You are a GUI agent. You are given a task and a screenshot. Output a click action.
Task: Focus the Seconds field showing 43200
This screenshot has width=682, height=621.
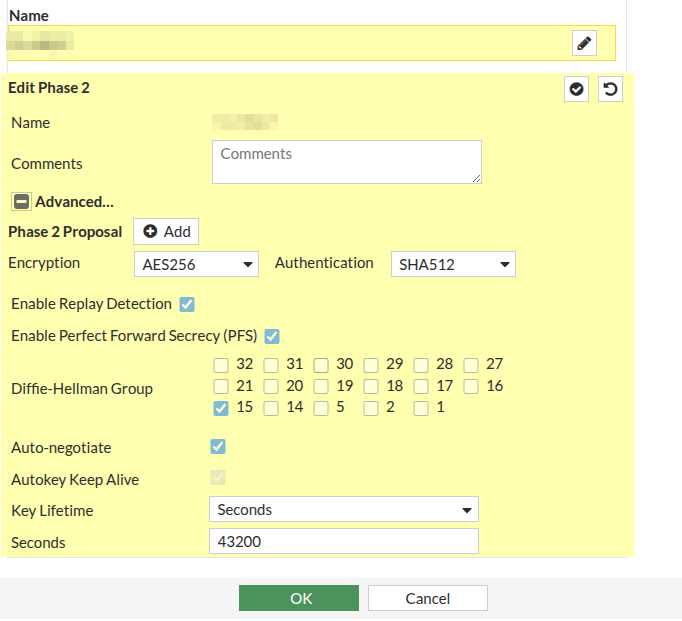pos(344,541)
